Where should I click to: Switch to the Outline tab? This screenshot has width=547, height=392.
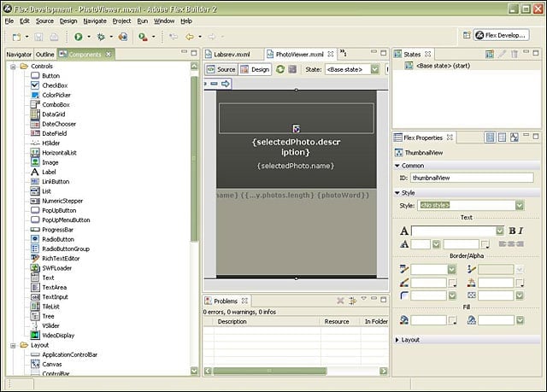pos(45,55)
